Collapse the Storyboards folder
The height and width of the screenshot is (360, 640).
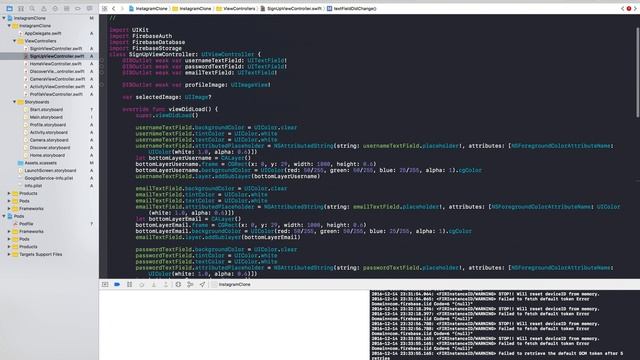pyautogui.click(x=14, y=102)
